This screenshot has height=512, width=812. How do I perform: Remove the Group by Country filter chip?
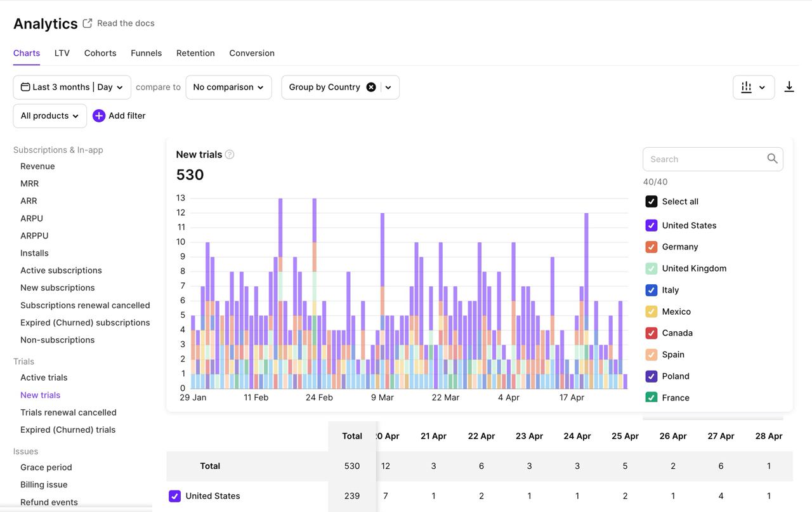pos(371,87)
